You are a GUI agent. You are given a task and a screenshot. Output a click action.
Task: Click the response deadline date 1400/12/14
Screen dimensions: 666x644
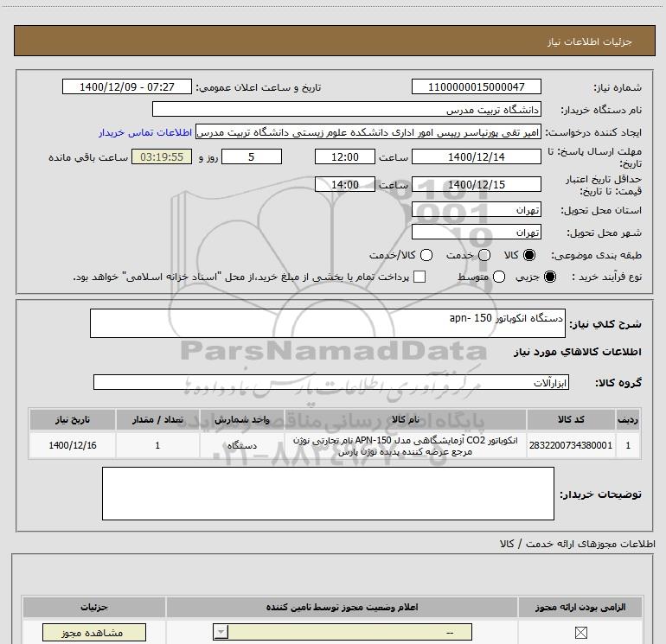(476, 157)
